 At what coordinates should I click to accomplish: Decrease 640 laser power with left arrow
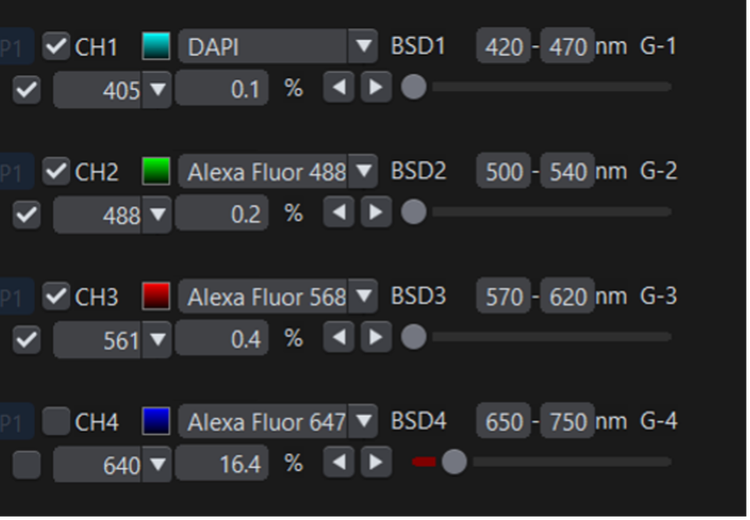pos(340,463)
